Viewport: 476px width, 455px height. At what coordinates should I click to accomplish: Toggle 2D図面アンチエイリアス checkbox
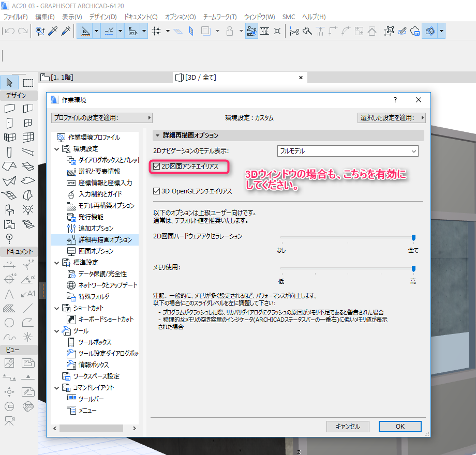[x=156, y=166]
